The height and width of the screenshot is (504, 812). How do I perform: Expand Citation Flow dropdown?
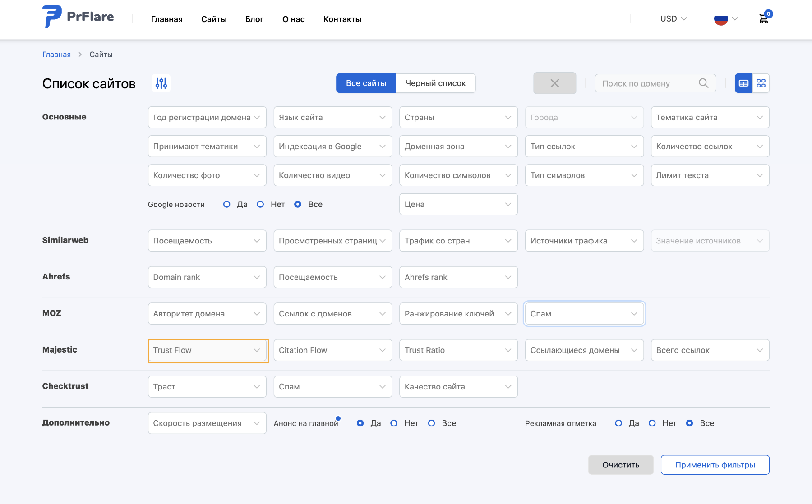pos(333,350)
